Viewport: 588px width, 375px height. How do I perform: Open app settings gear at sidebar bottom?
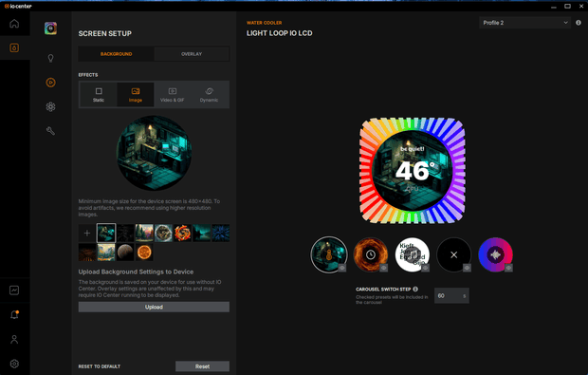14,364
